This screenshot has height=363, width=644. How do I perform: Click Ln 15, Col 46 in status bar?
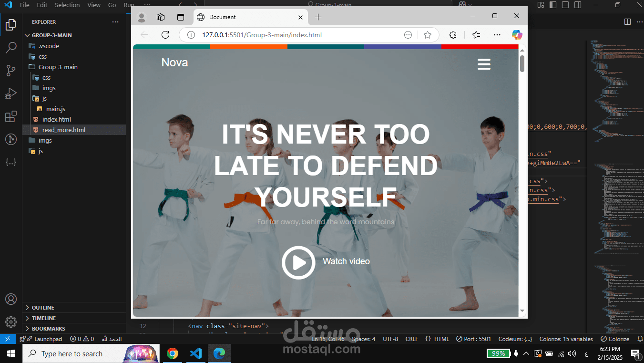[328, 339]
